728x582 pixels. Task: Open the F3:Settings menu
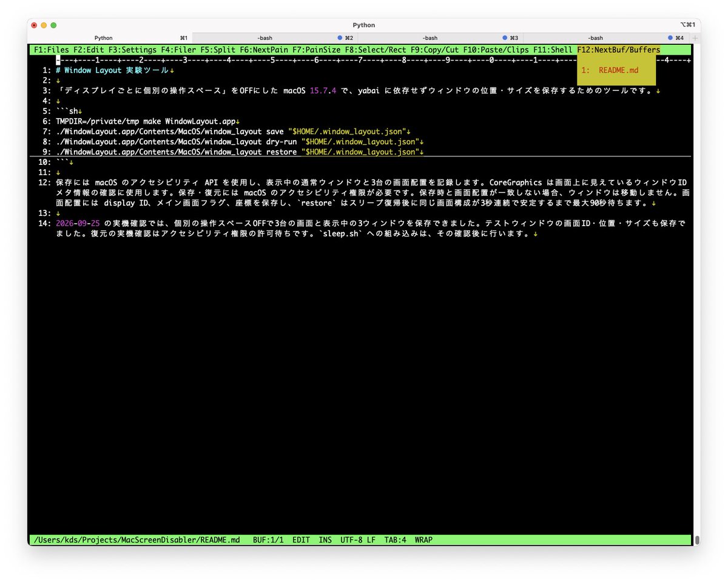click(x=133, y=50)
